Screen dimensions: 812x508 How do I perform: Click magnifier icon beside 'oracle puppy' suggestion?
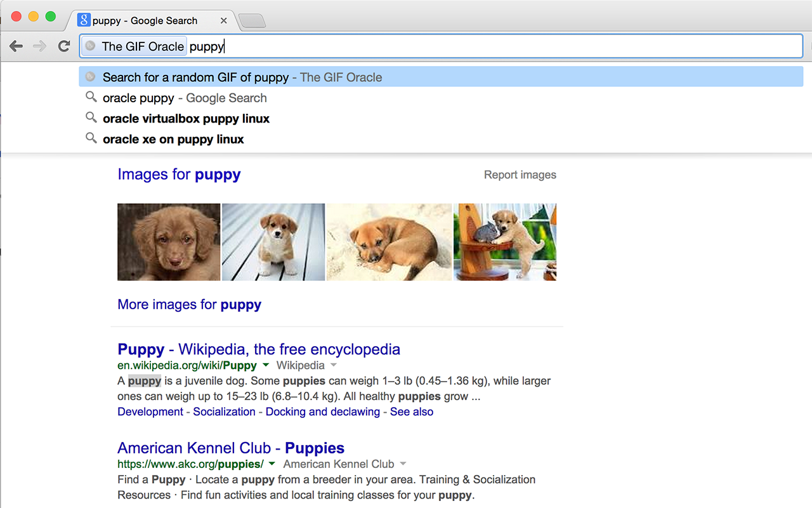coord(91,97)
